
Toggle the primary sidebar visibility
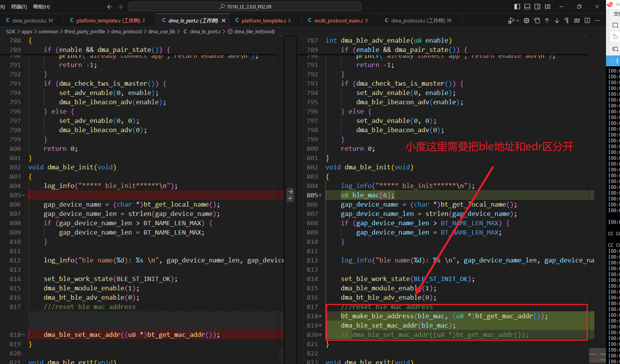pos(517,7)
